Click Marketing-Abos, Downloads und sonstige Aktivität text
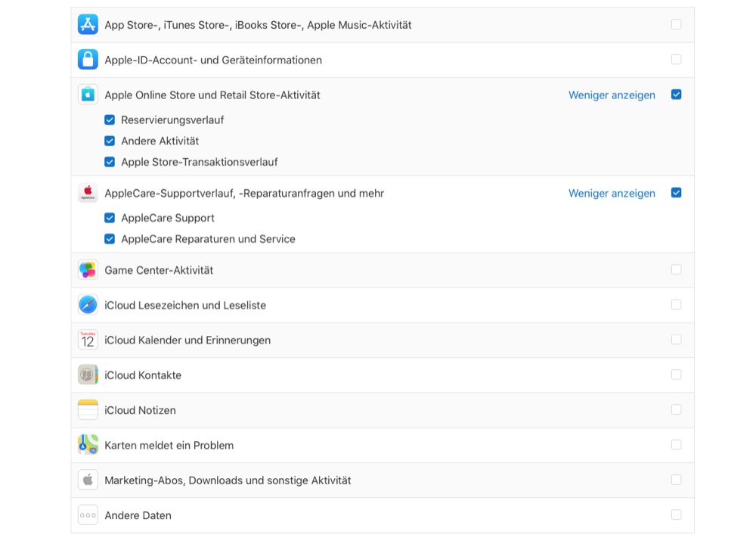 pyautogui.click(x=228, y=480)
